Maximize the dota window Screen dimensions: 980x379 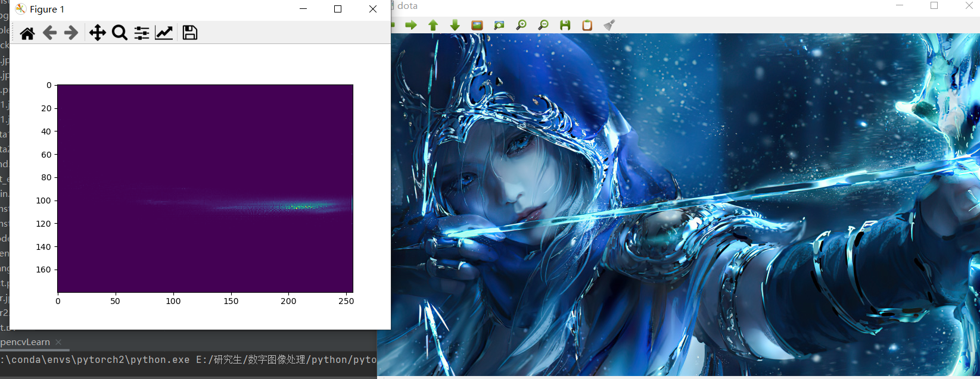[x=934, y=5]
